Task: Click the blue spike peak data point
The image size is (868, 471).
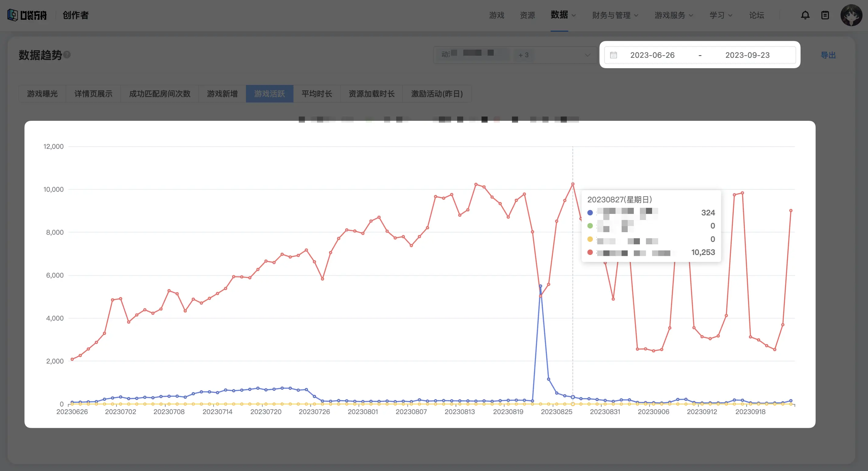Action: pyautogui.click(x=541, y=286)
